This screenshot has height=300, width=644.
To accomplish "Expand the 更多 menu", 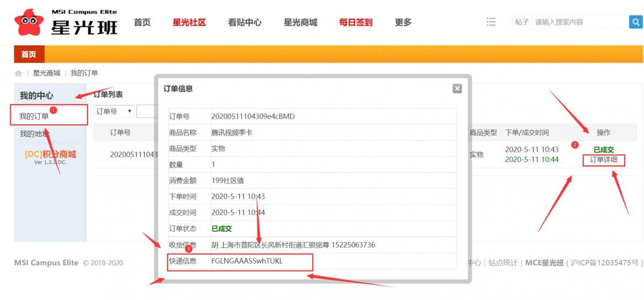I will 403,23.
